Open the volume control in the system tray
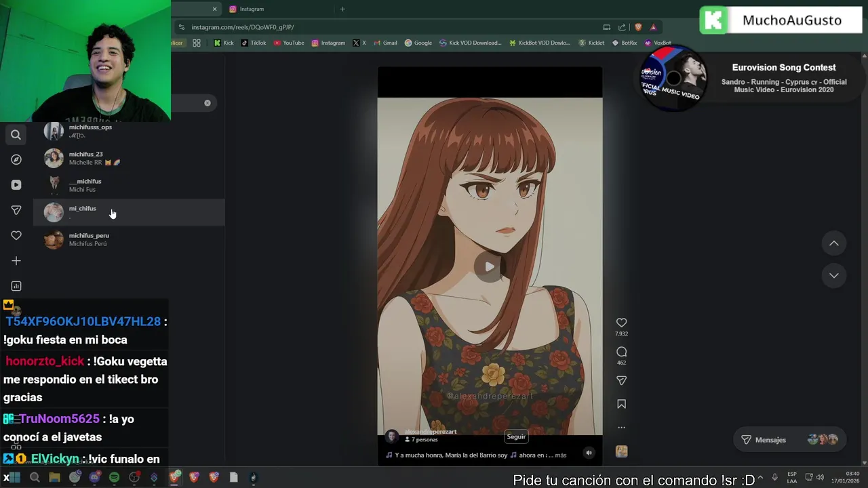The width and height of the screenshot is (868, 488). coord(820,478)
